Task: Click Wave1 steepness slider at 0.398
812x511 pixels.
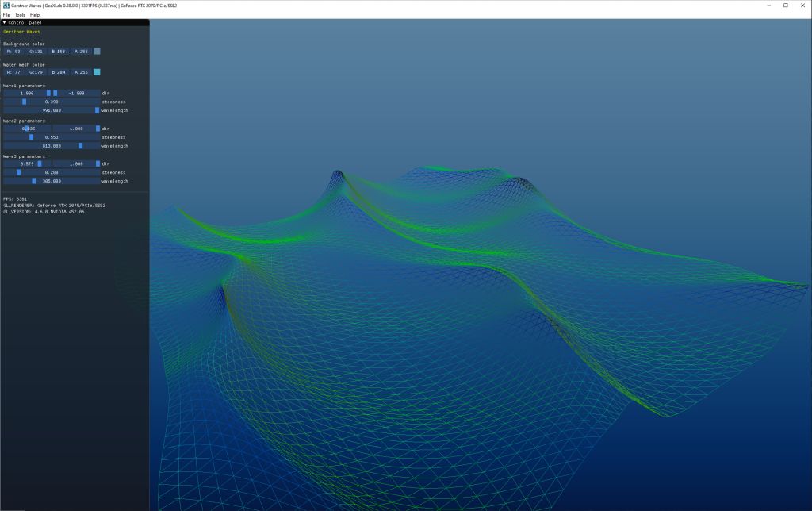Action: (52, 102)
